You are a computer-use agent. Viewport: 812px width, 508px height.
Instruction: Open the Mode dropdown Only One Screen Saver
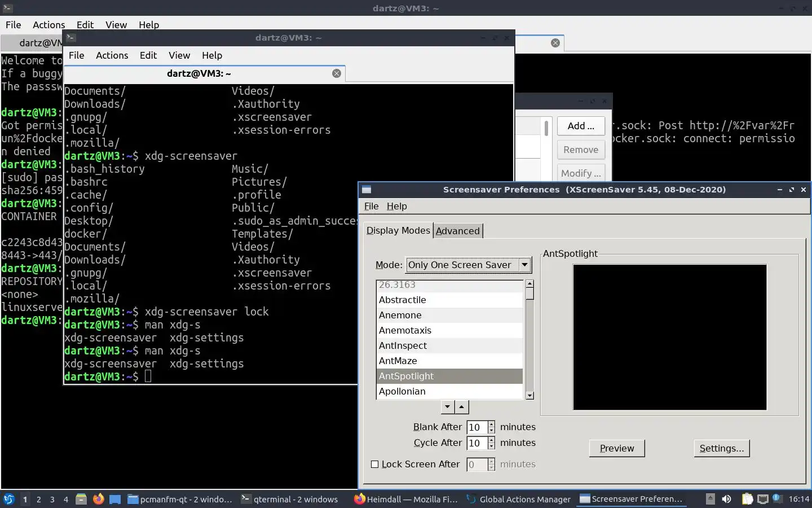click(469, 265)
